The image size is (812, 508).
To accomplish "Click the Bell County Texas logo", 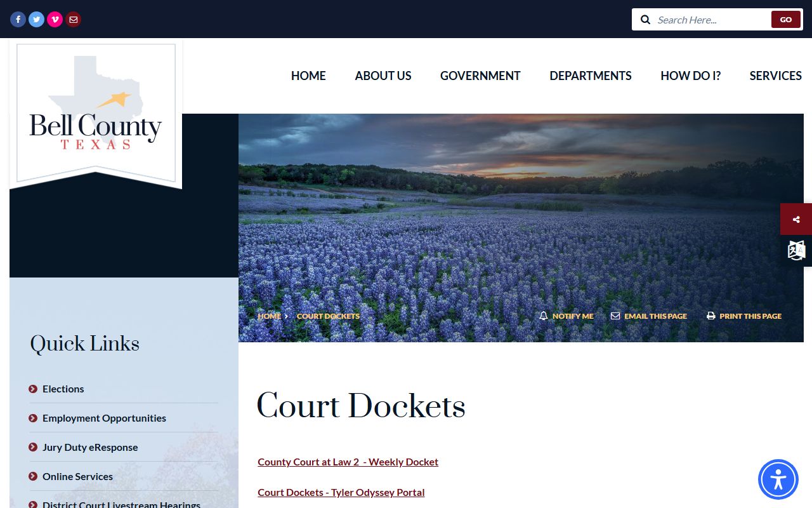I will click(96, 113).
